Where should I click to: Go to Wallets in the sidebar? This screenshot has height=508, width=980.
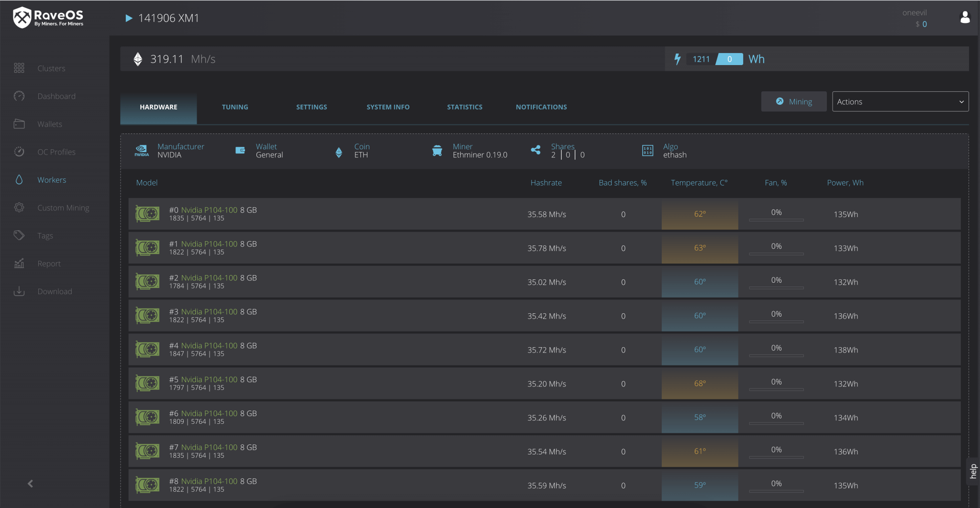pos(49,124)
